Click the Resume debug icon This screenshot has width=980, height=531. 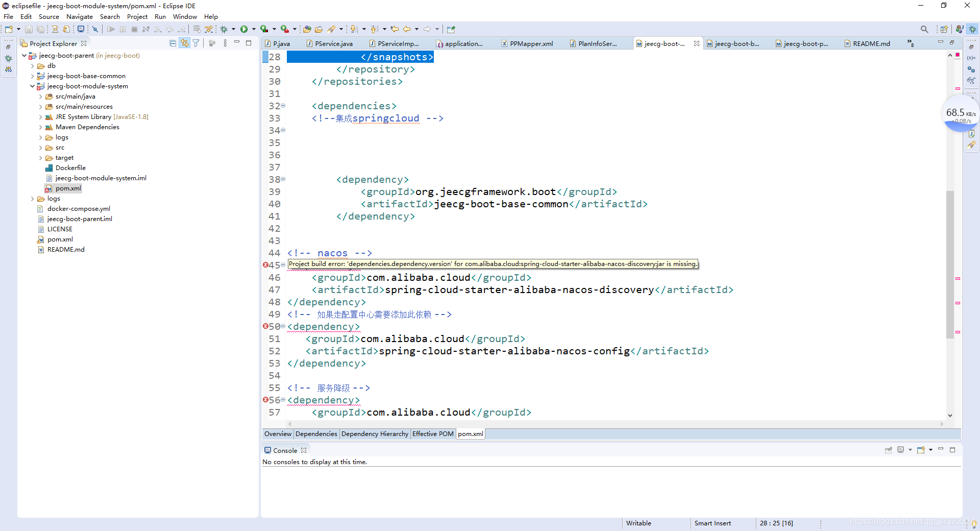[111, 29]
